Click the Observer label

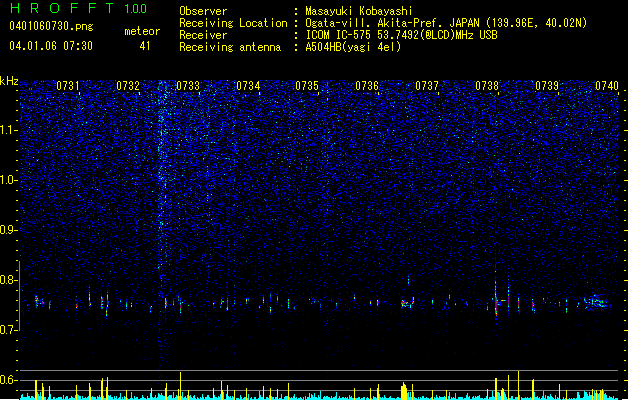pyautogui.click(x=203, y=11)
